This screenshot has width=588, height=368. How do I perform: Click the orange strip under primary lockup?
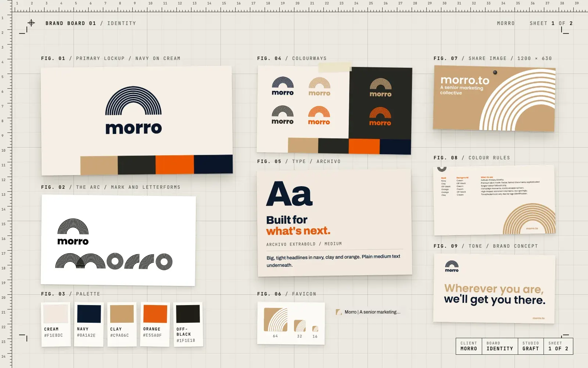tap(175, 164)
